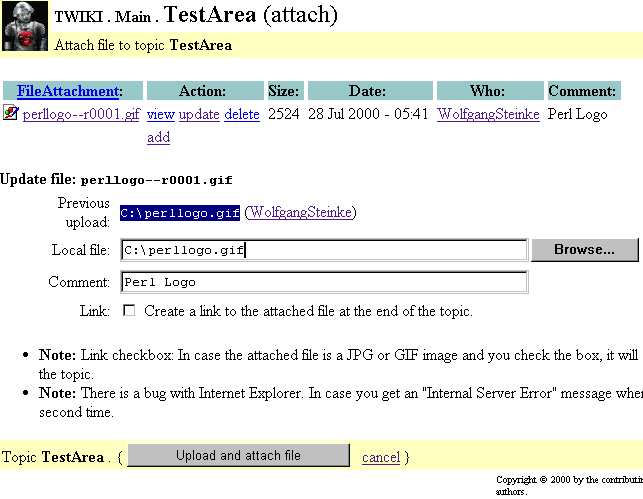The image size is (643, 499).
Task: Open WolfgangSteinke link in the Who column
Action: [x=488, y=114]
